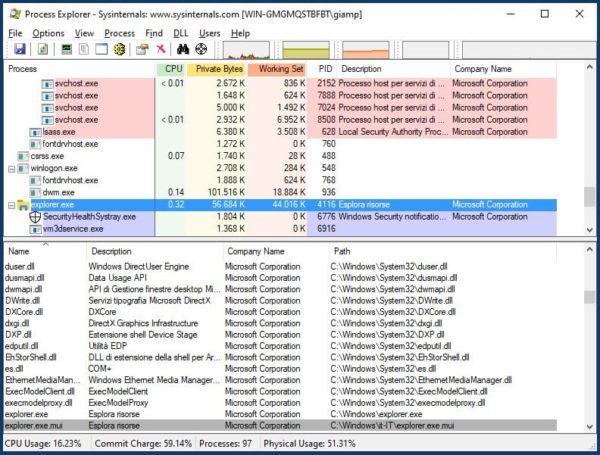Viewport: 600px width, 455px height.
Task: Click Physical Usage status bar entry
Action: click(309, 444)
